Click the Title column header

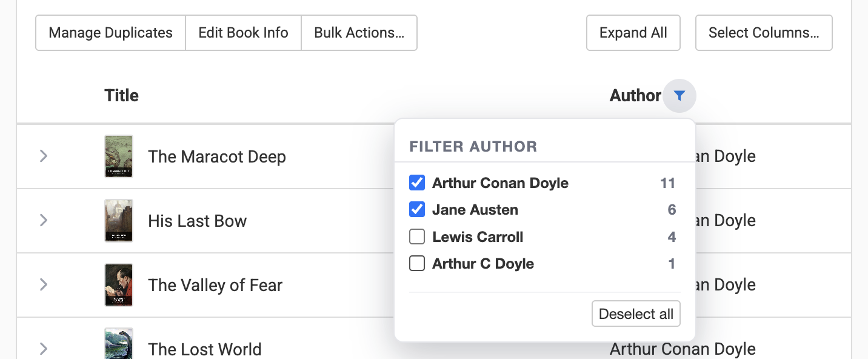(x=121, y=96)
